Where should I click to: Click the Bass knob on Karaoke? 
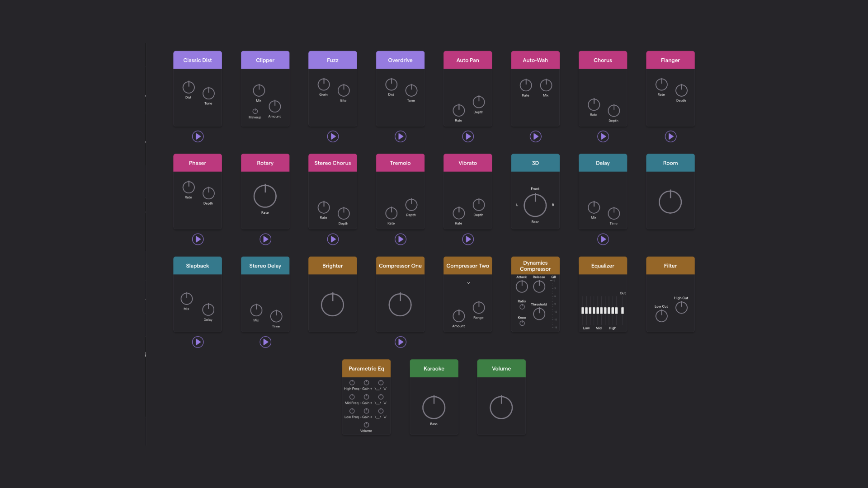(434, 408)
